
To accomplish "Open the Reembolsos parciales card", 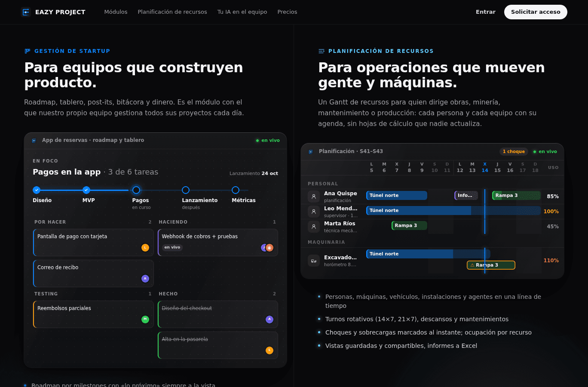I will pos(93,314).
